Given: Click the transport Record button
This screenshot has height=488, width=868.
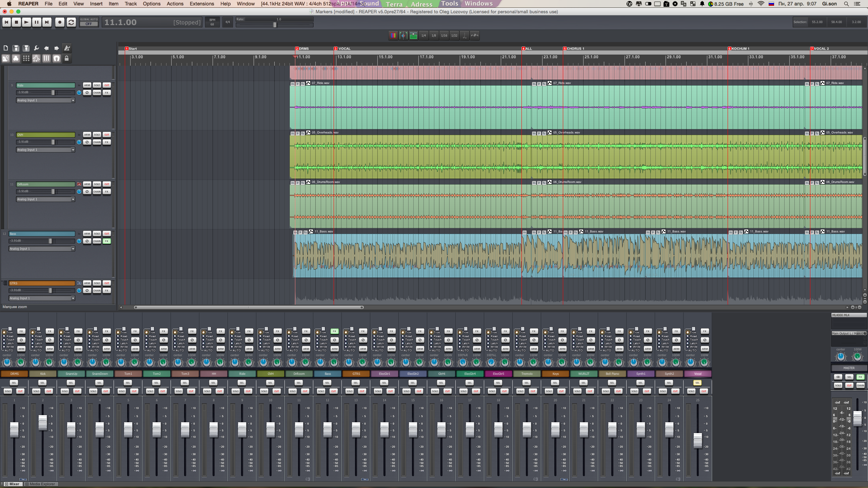Looking at the screenshot, I should 60,22.
